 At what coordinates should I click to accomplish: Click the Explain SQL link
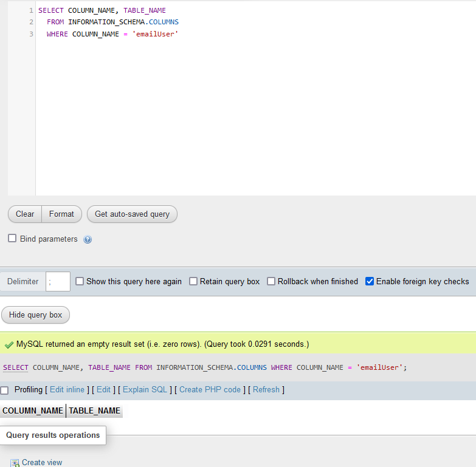146,389
